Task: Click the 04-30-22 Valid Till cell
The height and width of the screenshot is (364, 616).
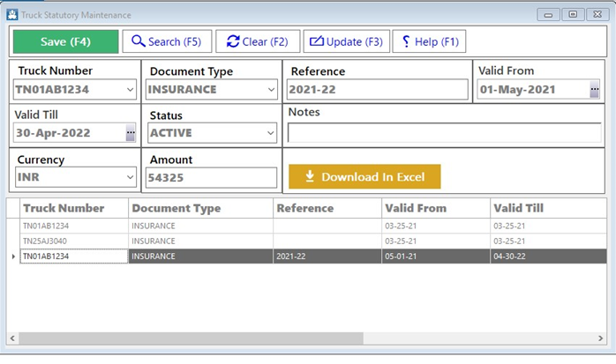Action: click(548, 256)
